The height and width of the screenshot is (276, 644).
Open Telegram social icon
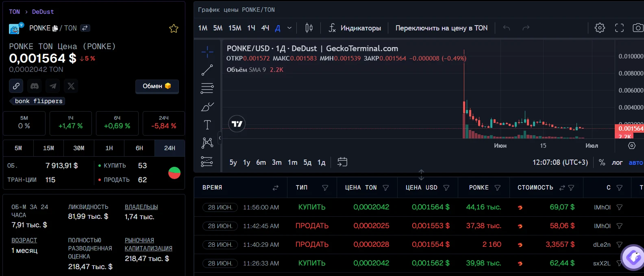click(53, 86)
